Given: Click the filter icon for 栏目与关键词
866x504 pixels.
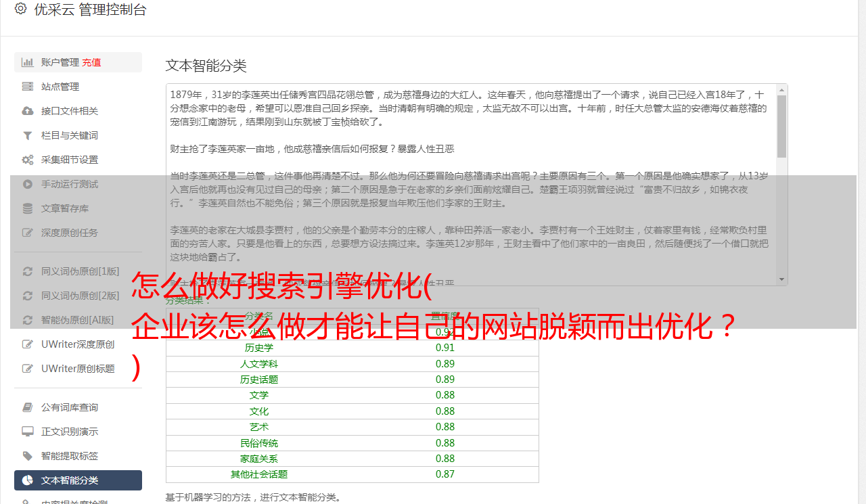Looking at the screenshot, I should [x=27, y=135].
